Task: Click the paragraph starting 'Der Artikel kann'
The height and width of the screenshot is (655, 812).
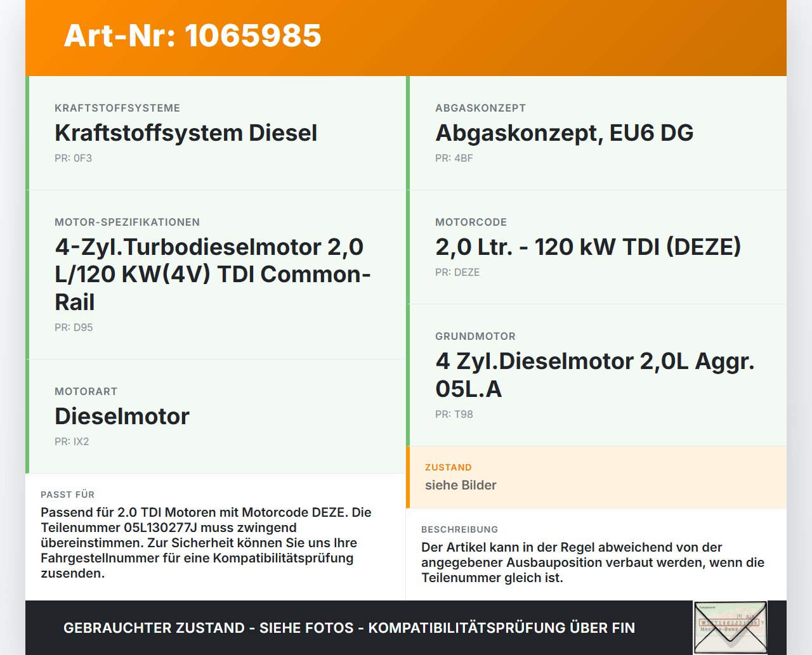Action: tap(593, 562)
